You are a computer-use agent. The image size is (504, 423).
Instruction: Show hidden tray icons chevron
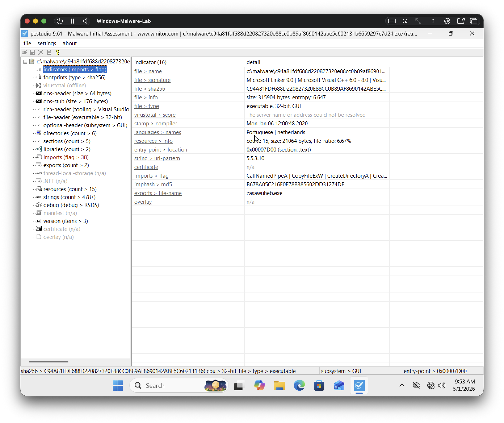pyautogui.click(x=402, y=385)
